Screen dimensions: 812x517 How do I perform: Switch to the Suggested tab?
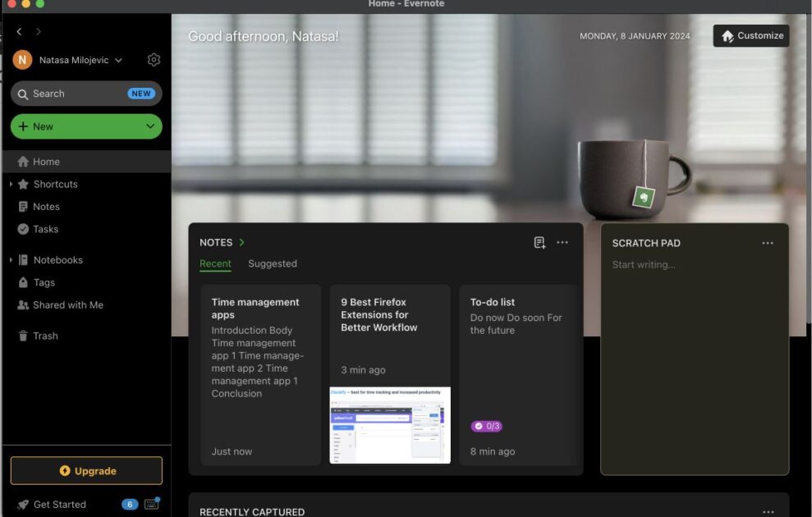(272, 263)
